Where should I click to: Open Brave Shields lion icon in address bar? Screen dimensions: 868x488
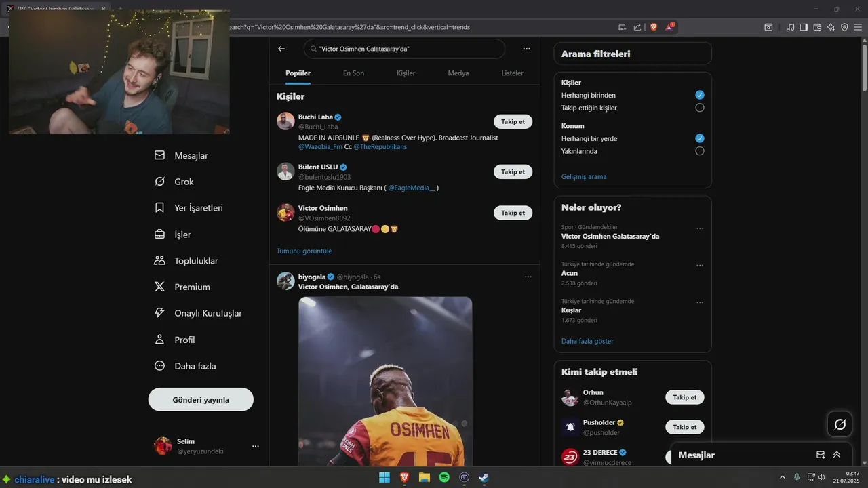[x=654, y=27]
